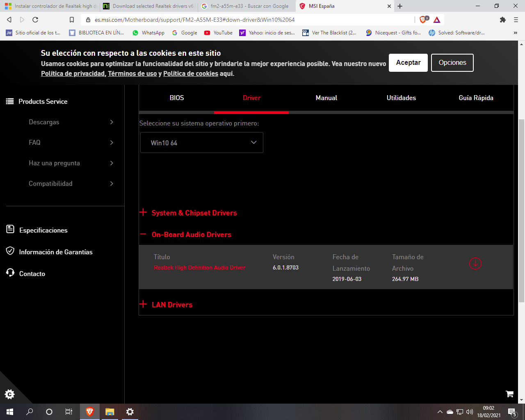Screen dimensions: 525x420
Task: Open taskbar clock and date
Action: (x=488, y=412)
